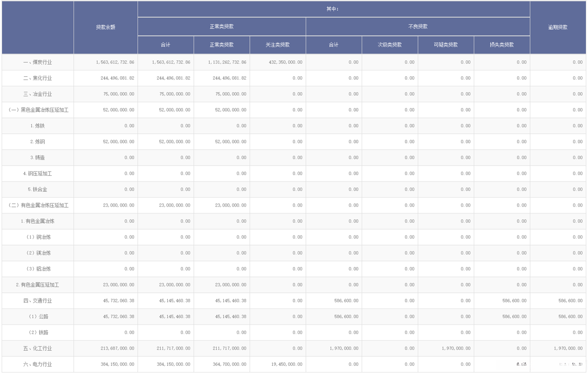Select the row label 1.炼铁
Screen dimensions: 588x374
(x=38, y=126)
